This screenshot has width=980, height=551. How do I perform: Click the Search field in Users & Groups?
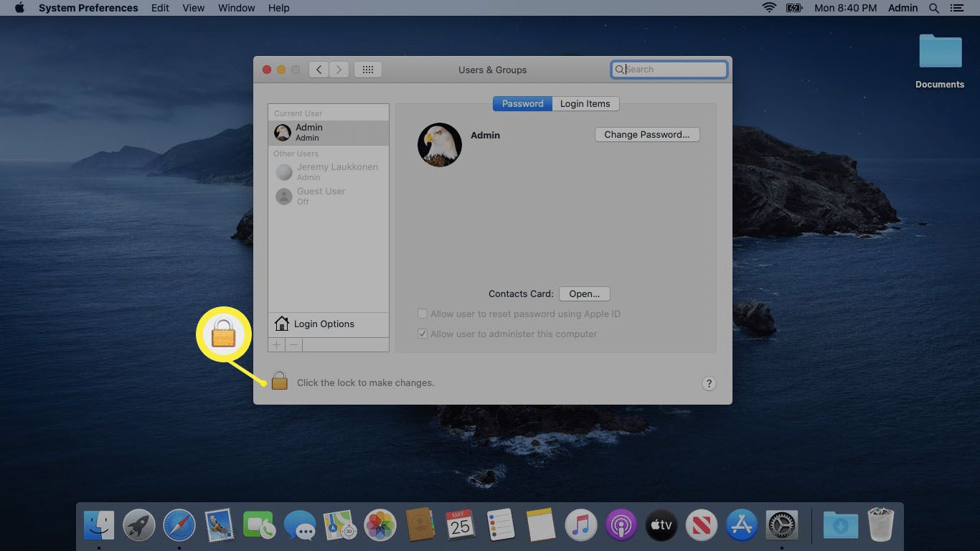[669, 70]
